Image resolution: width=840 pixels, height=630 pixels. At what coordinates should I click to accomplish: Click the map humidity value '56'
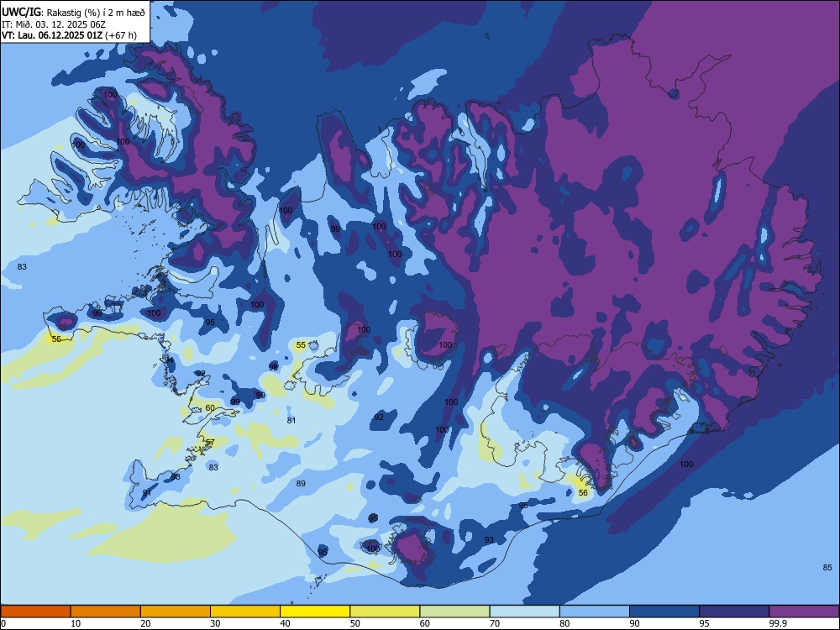point(584,492)
